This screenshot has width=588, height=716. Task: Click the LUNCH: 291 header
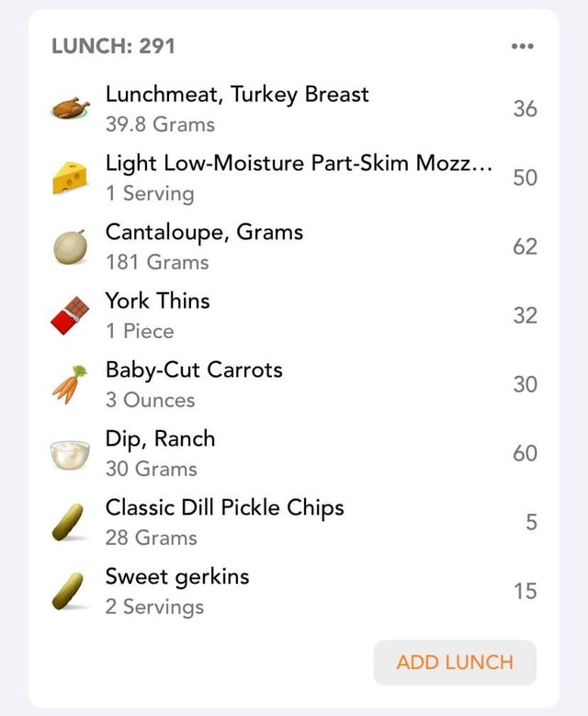[113, 46]
